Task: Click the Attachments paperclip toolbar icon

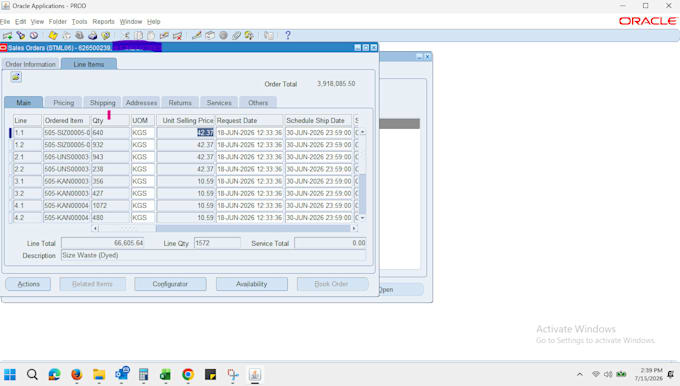Action: 236,36
